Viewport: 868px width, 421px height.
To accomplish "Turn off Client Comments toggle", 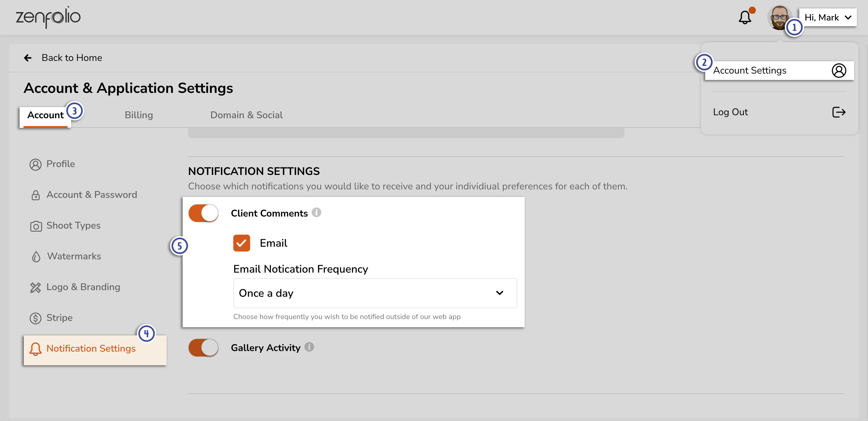I will 203,213.
